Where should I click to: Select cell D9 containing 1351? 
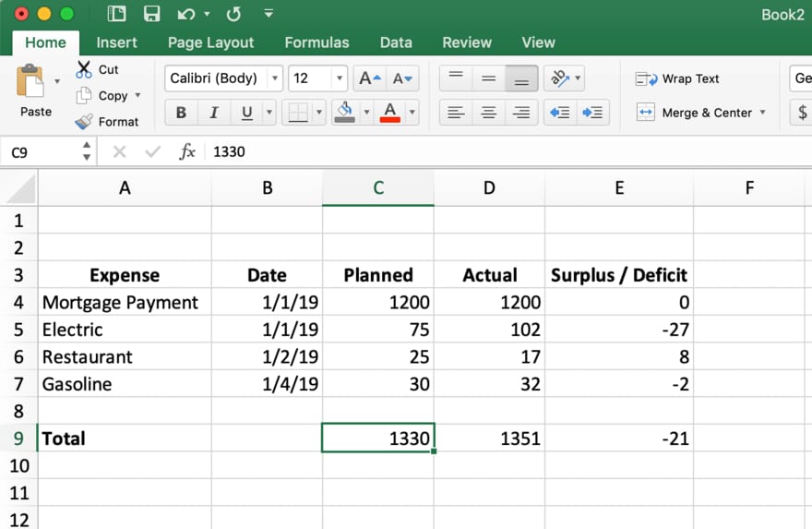[489, 439]
